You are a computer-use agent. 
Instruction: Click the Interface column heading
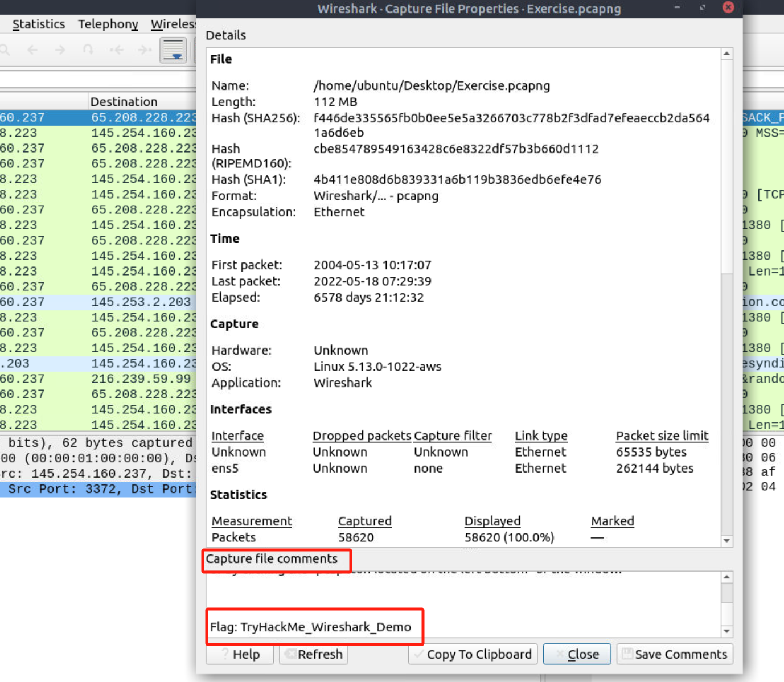coord(237,436)
